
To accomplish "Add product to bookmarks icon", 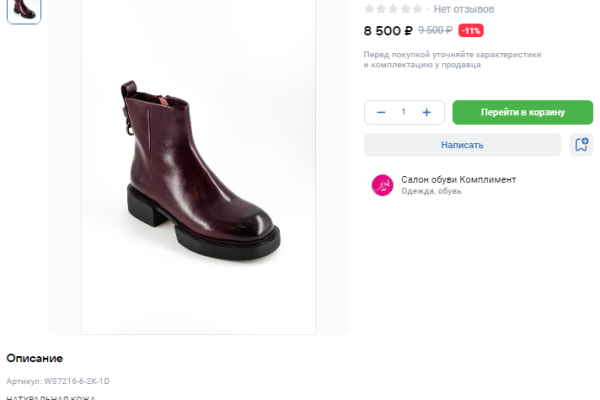I will tap(581, 145).
